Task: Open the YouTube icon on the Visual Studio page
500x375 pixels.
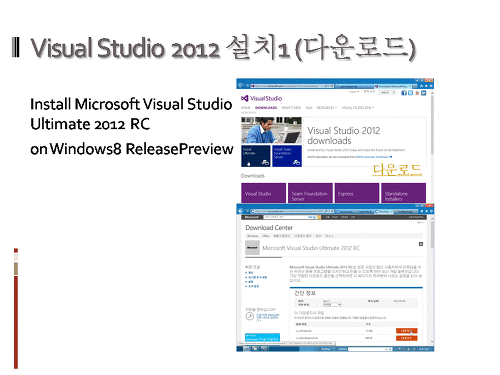Action: [x=417, y=93]
